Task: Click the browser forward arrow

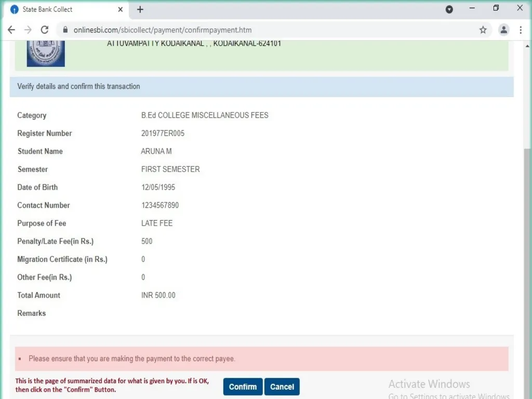Action: tap(28, 30)
